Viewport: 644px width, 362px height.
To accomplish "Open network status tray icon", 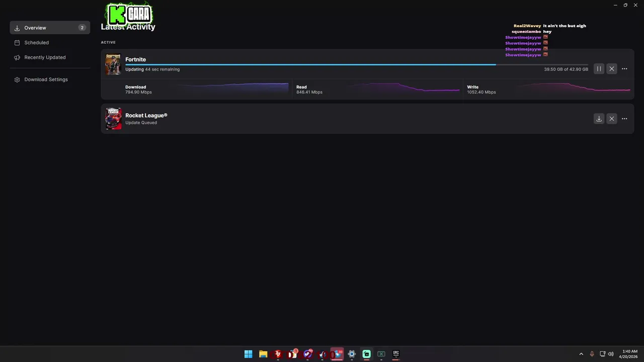I will pyautogui.click(x=602, y=354).
